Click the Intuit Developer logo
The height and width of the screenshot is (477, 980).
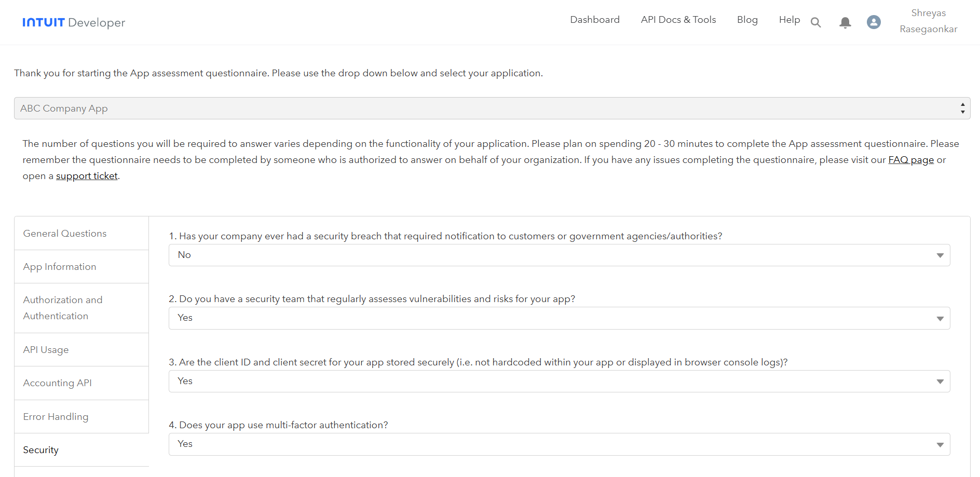[74, 22]
